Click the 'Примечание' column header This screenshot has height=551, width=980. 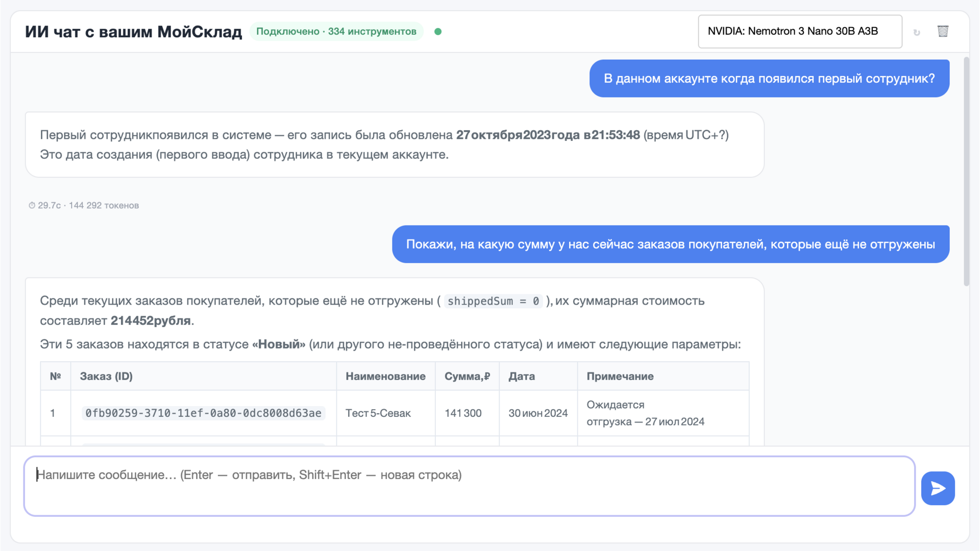point(620,377)
